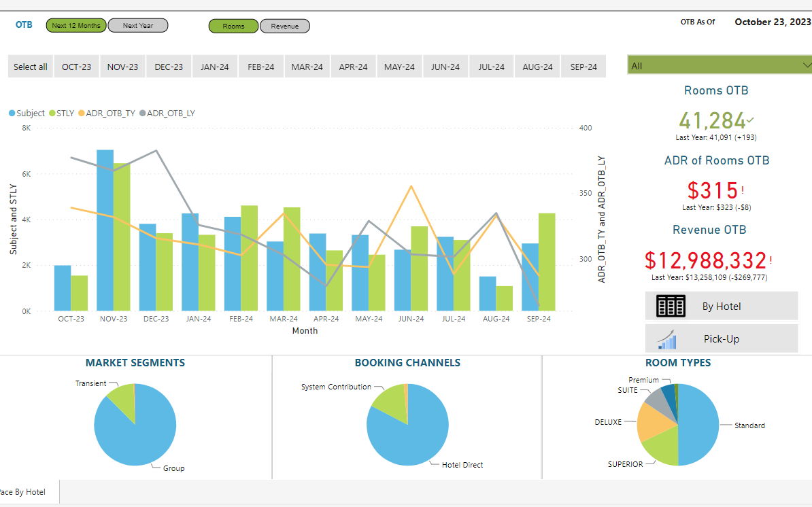Image resolution: width=812 pixels, height=507 pixels.
Task: Filter by MAR-24 month
Action: 307,67
